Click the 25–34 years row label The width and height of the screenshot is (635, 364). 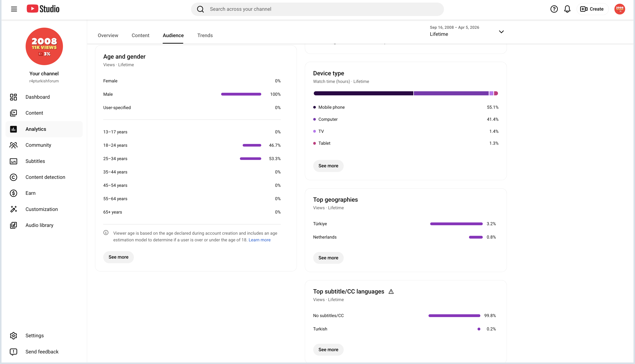(x=115, y=159)
